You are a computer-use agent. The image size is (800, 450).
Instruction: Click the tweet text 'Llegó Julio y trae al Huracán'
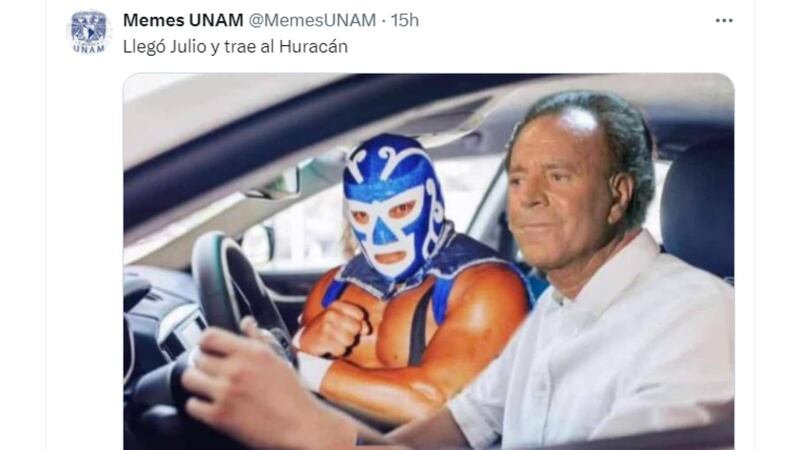[x=235, y=47]
